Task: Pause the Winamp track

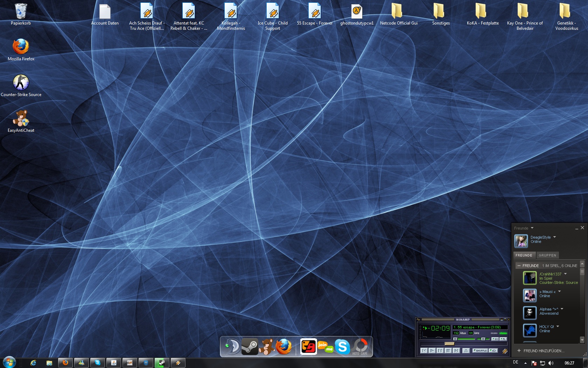Action: pos(440,350)
